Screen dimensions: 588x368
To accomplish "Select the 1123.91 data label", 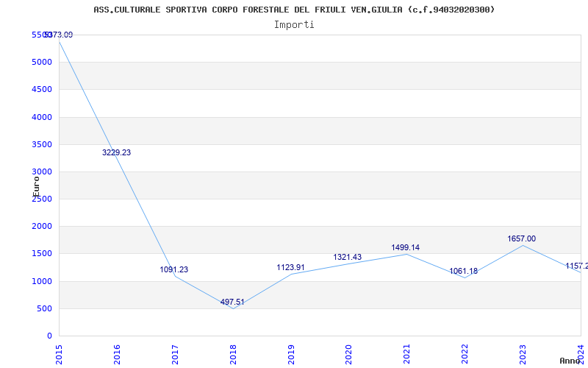I will (290, 267).
